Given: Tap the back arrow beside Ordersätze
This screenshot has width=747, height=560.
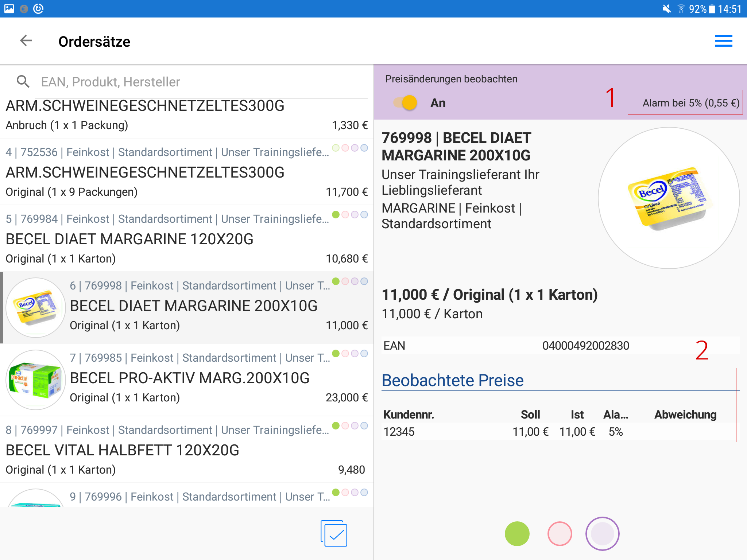Looking at the screenshot, I should tap(26, 41).
